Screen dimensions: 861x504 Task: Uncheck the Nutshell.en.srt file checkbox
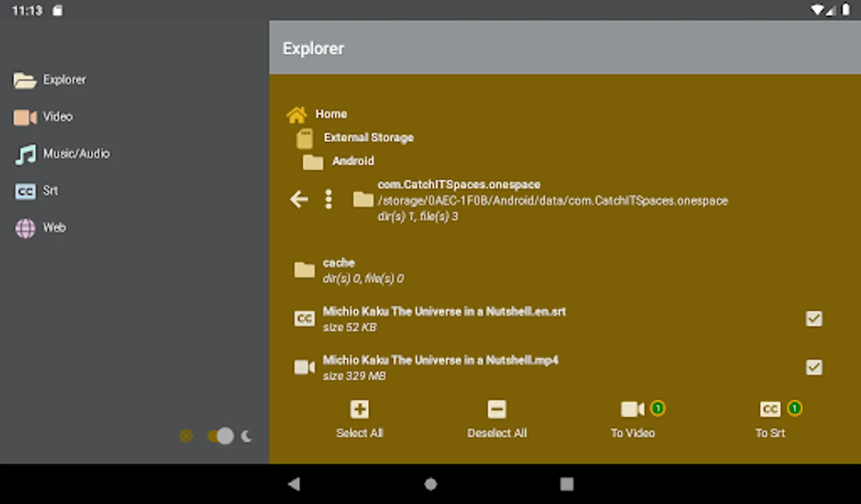click(x=813, y=319)
